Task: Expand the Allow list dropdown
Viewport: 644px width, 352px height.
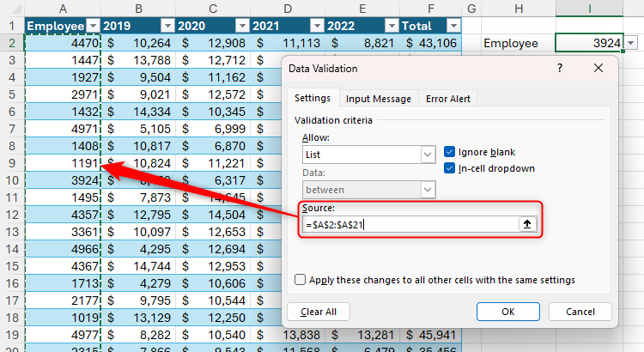Action: point(428,155)
